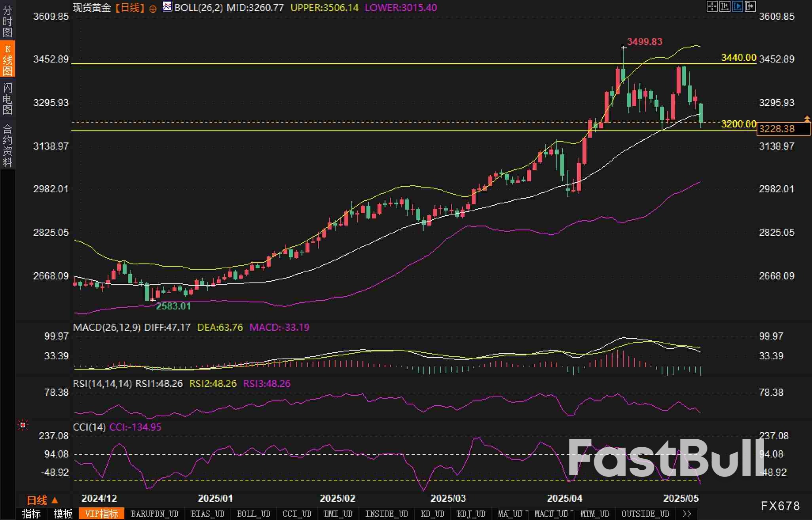Select the K线图 sidebar tab
The image size is (812, 520).
click(7, 59)
